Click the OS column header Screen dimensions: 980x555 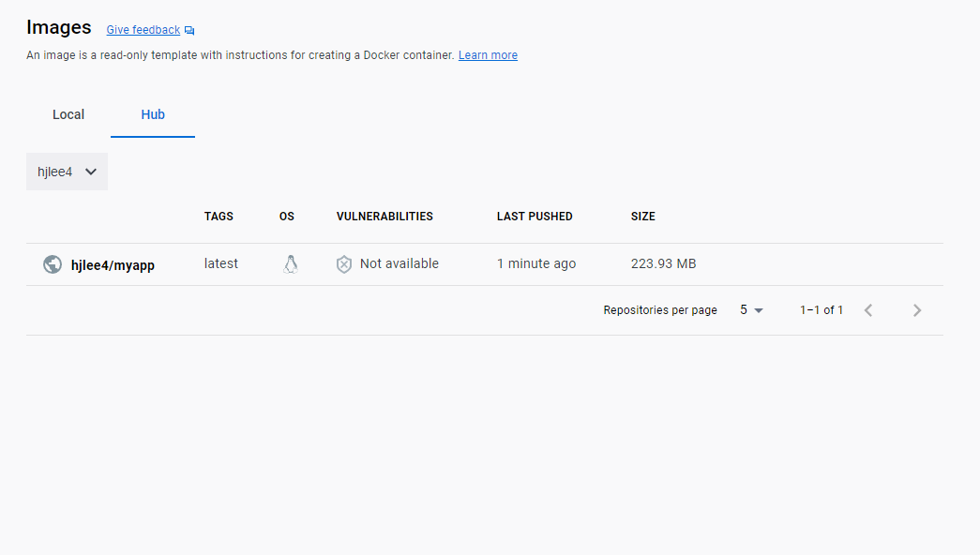[x=286, y=217]
